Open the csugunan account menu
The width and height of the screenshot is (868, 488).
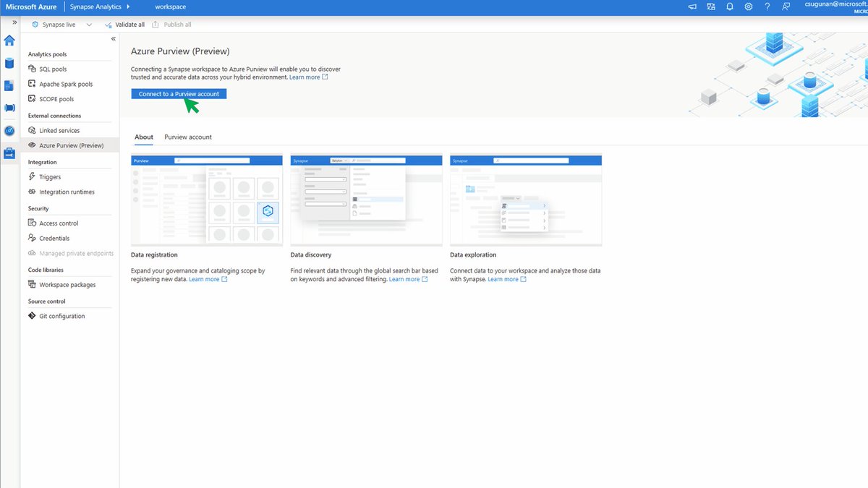tap(835, 7)
